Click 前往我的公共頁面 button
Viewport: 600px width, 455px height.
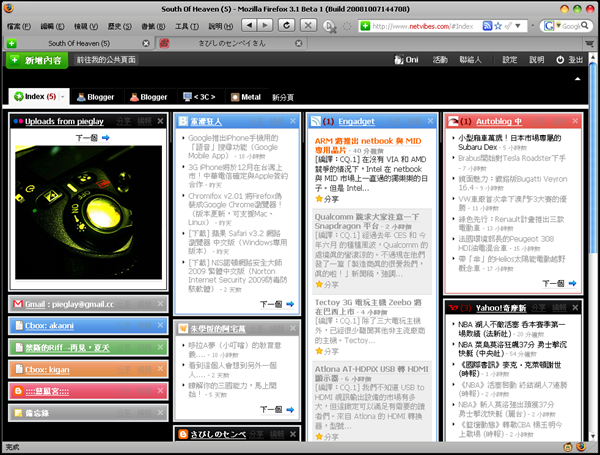(x=106, y=60)
